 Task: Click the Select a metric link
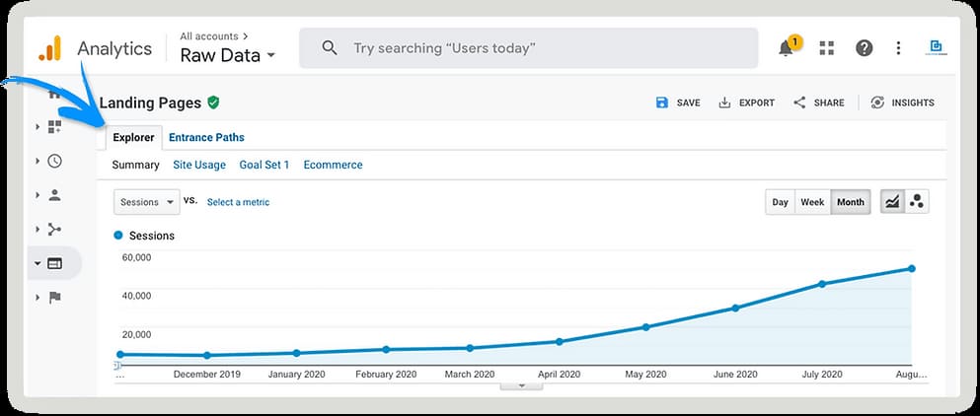tap(238, 202)
